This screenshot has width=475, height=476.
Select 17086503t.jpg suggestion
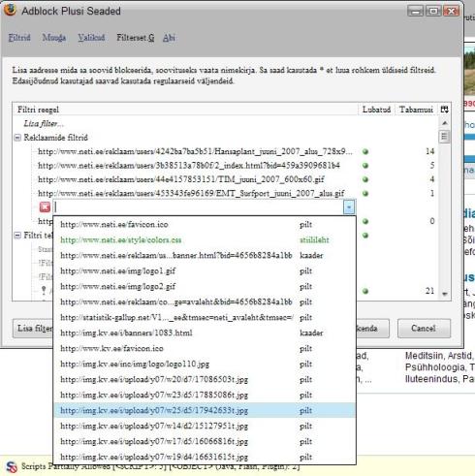pyautogui.click(x=205, y=380)
